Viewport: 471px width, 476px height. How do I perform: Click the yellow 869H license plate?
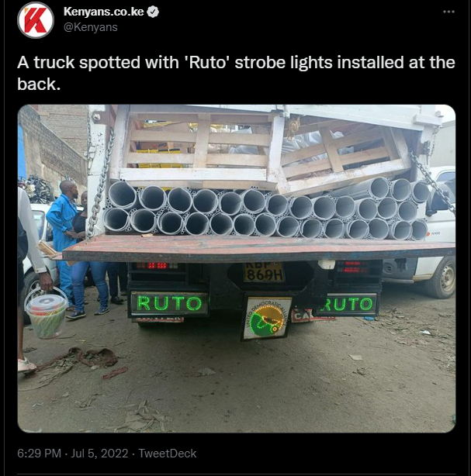263,272
